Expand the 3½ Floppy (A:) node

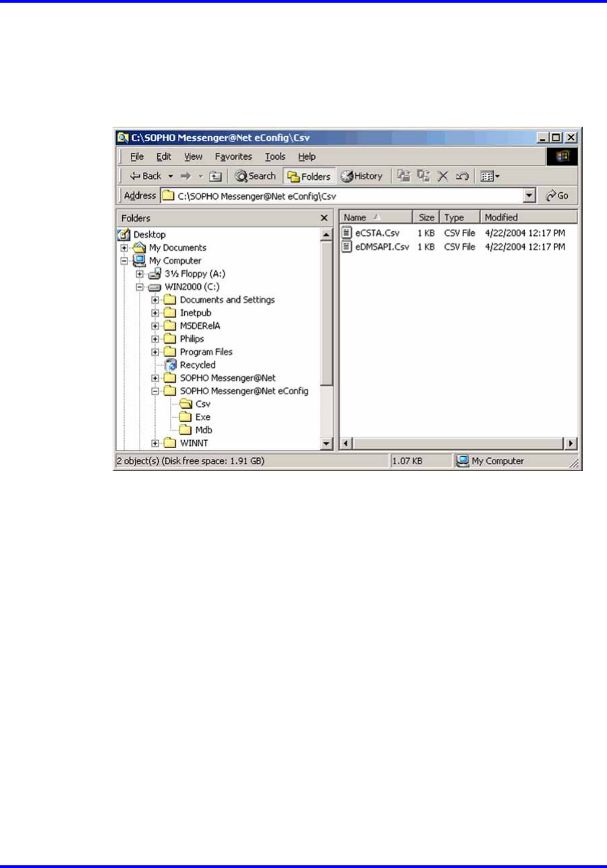pos(140,274)
